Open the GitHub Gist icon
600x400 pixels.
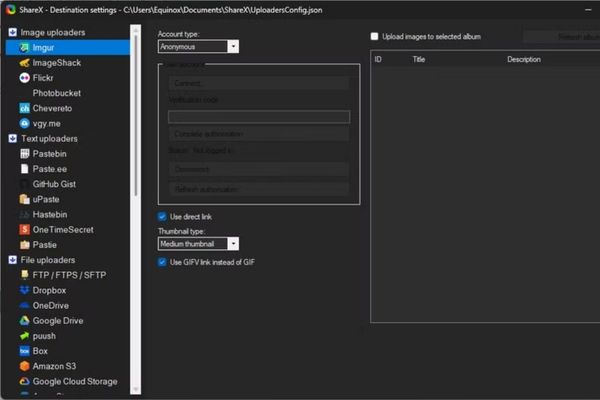point(25,184)
